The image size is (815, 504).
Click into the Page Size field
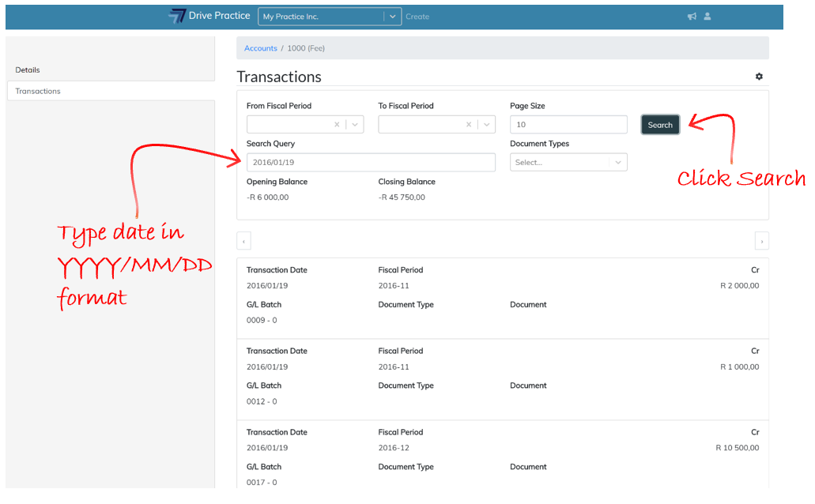coord(568,125)
